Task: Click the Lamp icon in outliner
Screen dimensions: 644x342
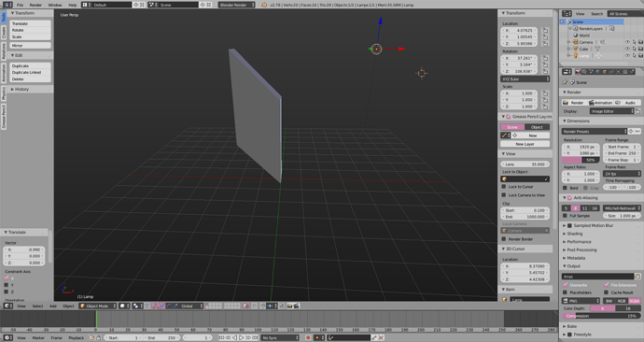Action: click(576, 55)
